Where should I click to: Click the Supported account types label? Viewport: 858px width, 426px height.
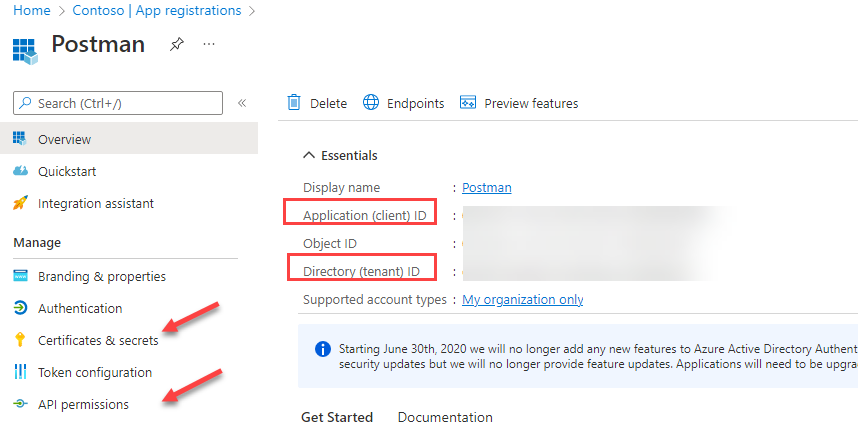(375, 299)
